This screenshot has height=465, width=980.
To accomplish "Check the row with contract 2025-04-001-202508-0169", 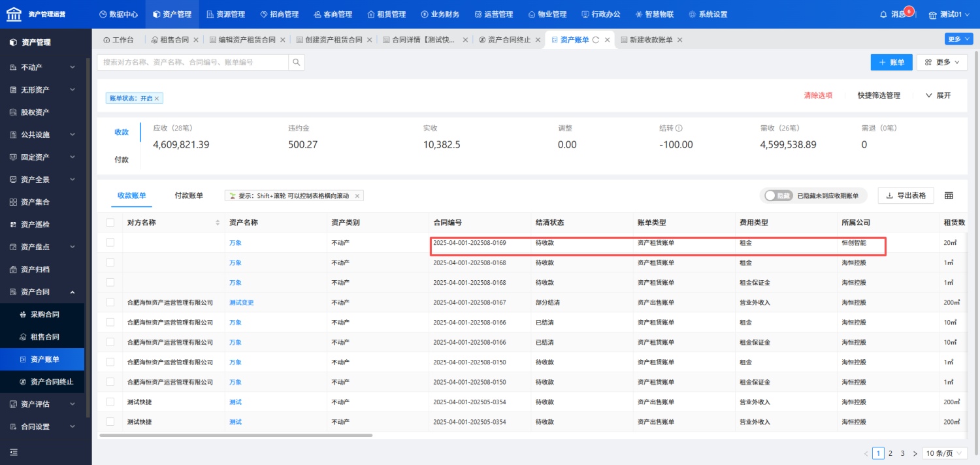I will (110, 243).
